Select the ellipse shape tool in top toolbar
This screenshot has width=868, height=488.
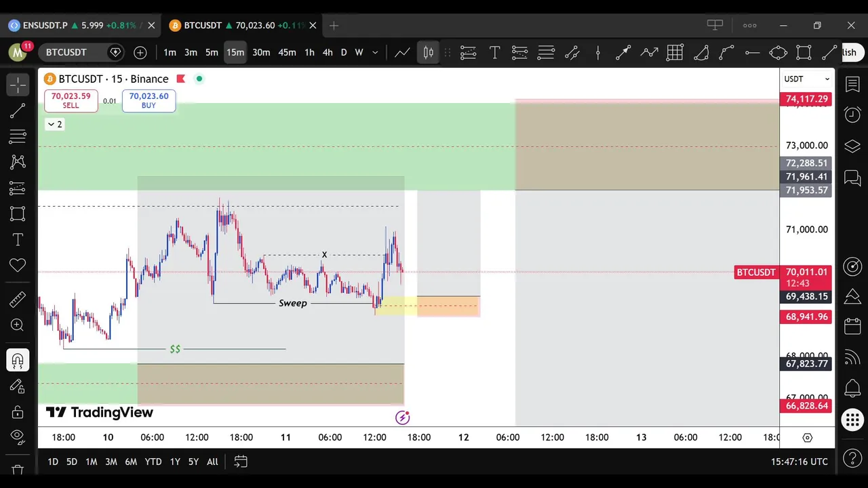point(778,52)
